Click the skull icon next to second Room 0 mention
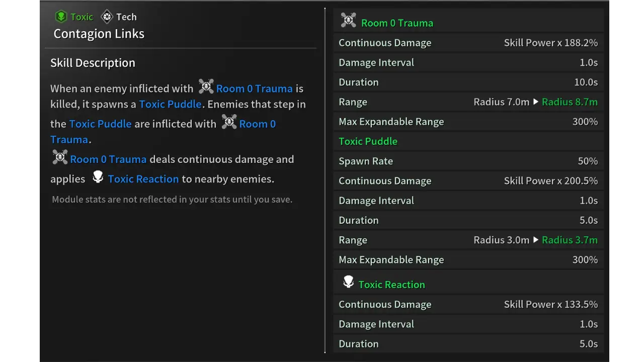Screen dimensions: 644x362 pos(229,122)
